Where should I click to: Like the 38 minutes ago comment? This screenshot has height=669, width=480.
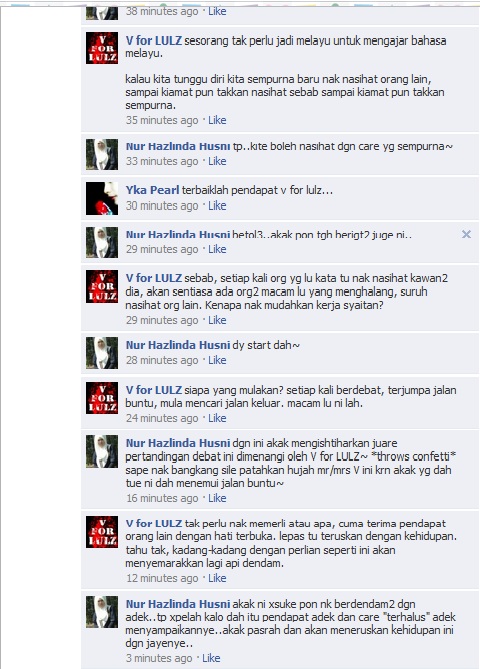click(217, 12)
